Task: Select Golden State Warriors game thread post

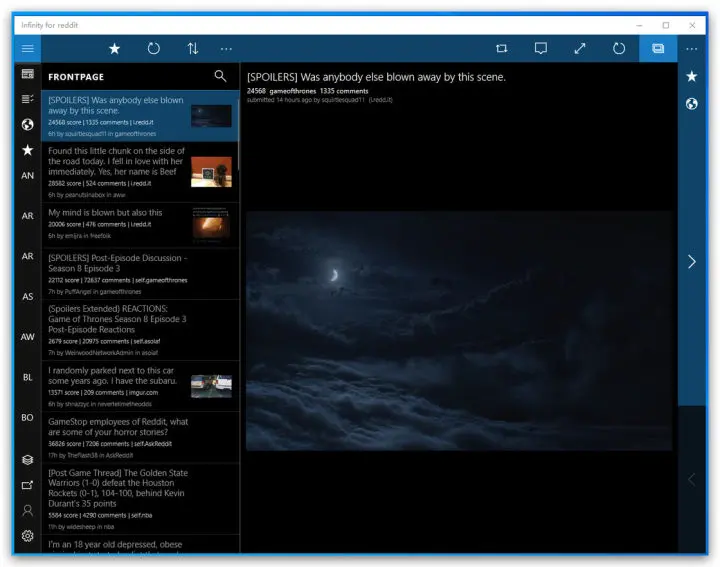Action: pos(140,499)
